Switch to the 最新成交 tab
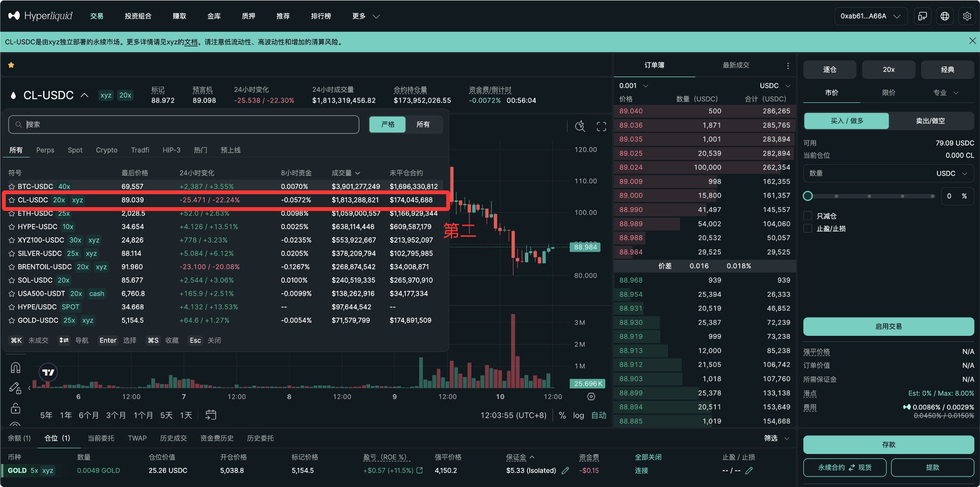980x487 pixels. point(735,66)
